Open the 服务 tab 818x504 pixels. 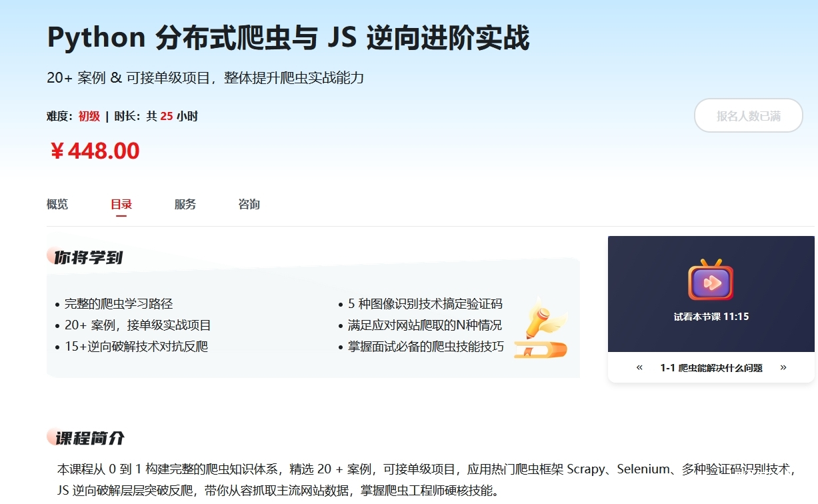point(185,204)
